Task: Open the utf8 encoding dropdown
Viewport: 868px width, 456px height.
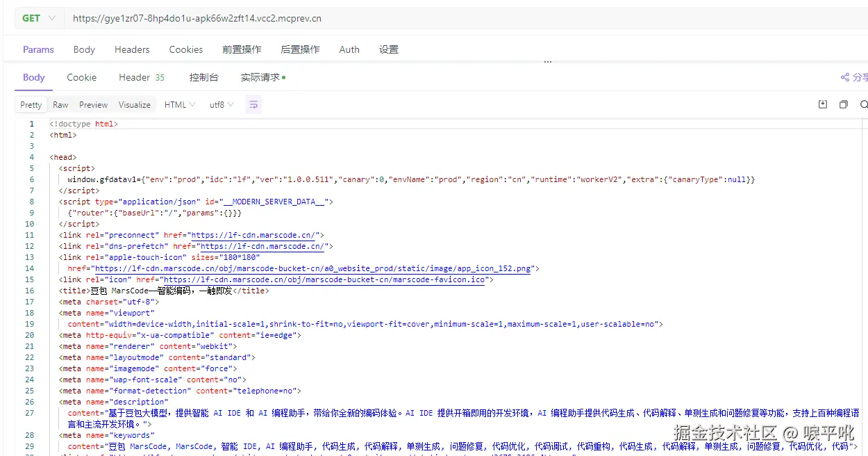Action: tap(220, 104)
